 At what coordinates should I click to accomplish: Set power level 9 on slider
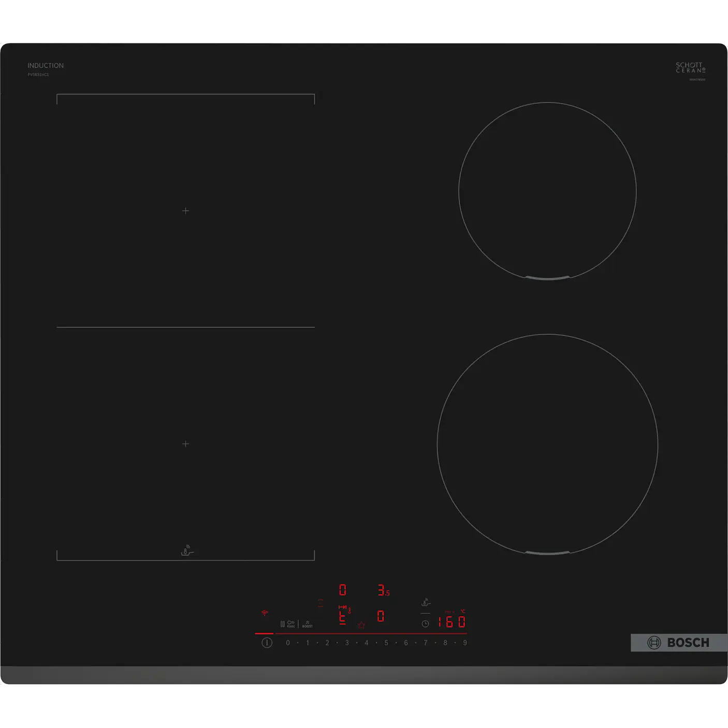pos(465,643)
